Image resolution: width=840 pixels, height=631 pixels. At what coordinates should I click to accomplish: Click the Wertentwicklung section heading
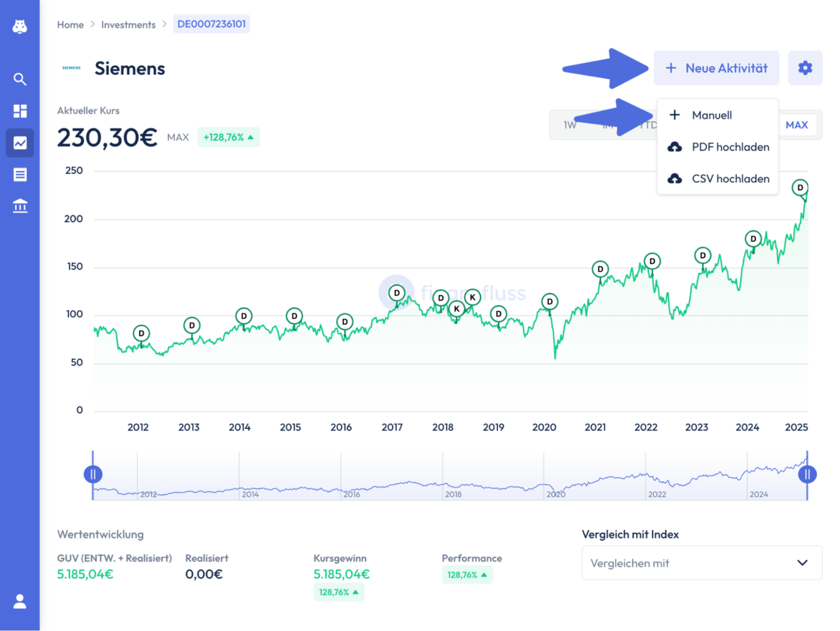pos(101,534)
